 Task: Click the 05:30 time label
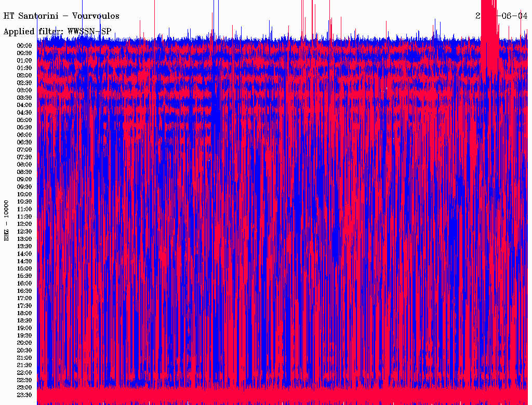tap(24, 127)
